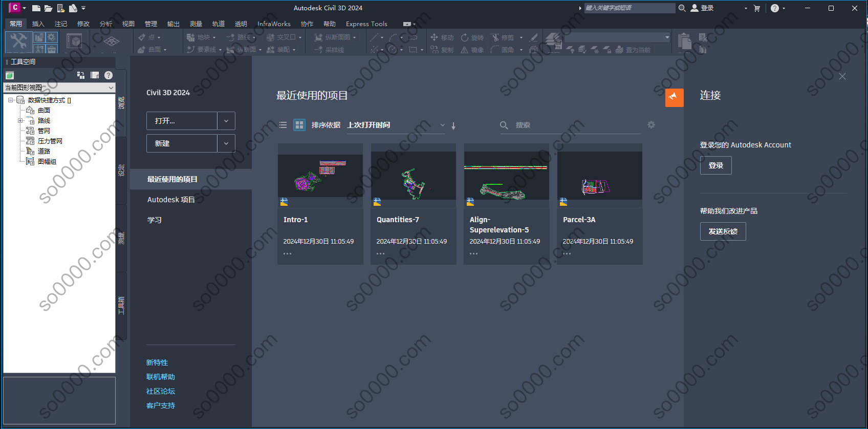This screenshot has width=868, height=429.
Task: Click the New drawing icon in quick access toolbar
Action: 36,8
